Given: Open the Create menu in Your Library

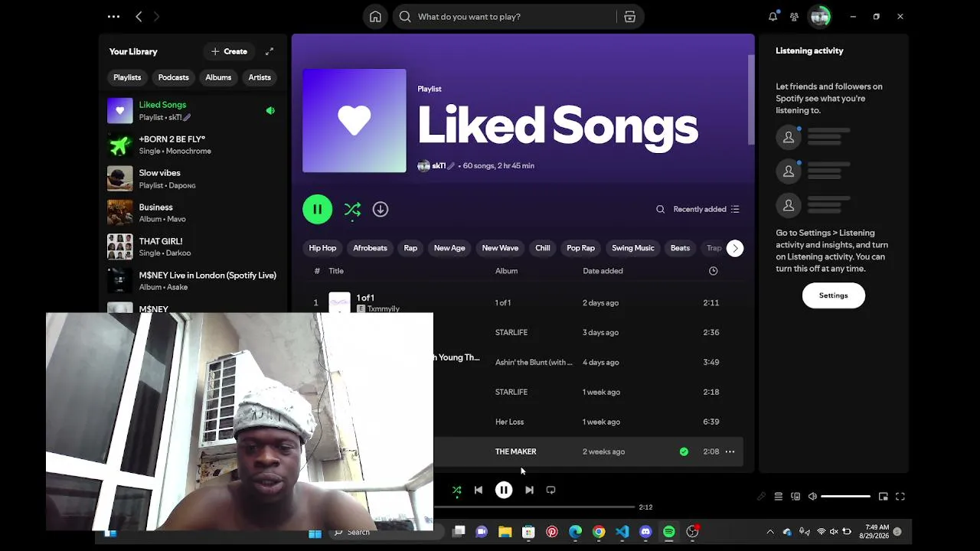Looking at the screenshot, I should pyautogui.click(x=229, y=51).
